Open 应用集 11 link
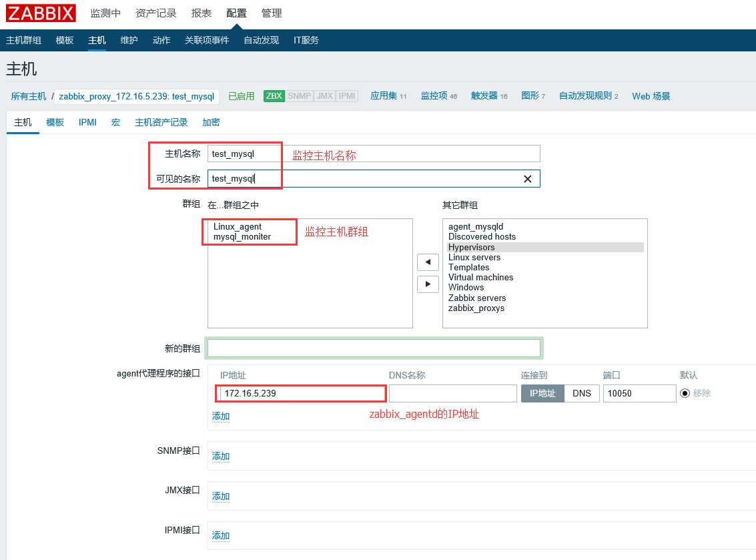This screenshot has height=560, width=756. point(388,96)
